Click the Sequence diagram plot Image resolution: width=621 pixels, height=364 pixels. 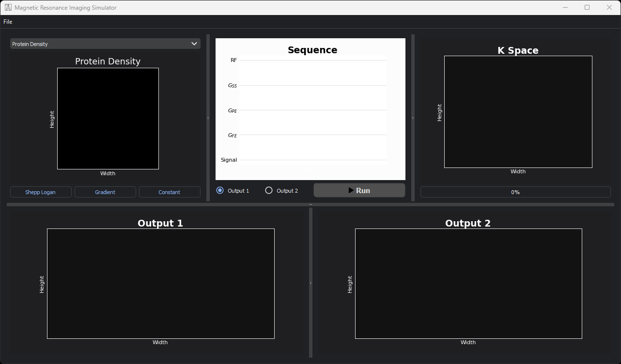click(310, 109)
